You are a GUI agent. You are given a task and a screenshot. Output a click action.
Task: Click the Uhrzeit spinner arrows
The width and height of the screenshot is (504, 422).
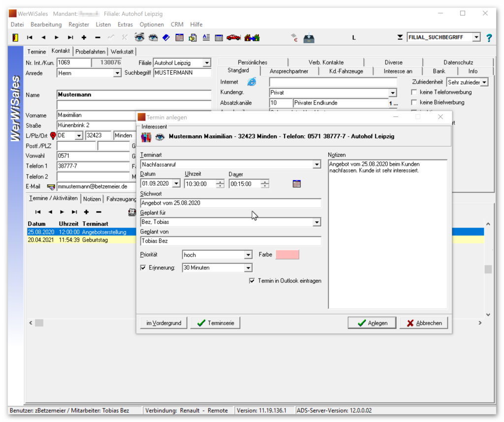[220, 183]
